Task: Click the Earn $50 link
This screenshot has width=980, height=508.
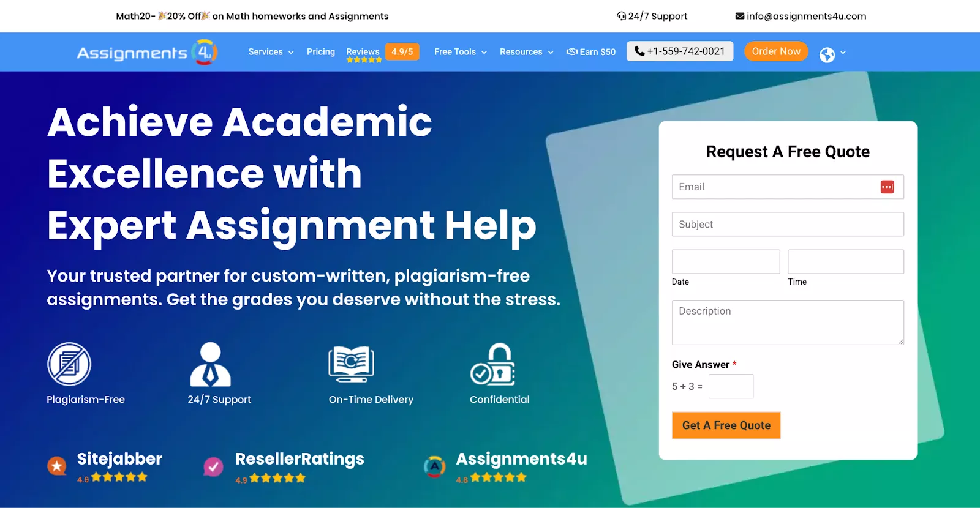Action: (x=591, y=52)
